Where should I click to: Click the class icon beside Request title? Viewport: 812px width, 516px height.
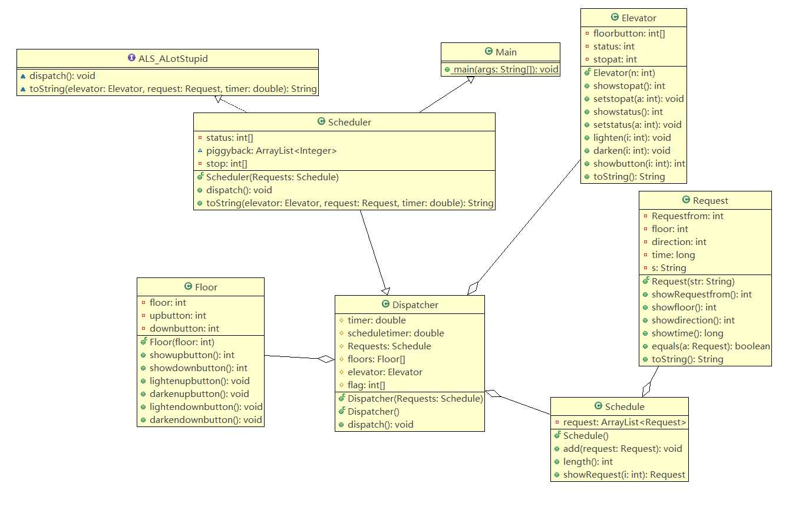point(686,200)
